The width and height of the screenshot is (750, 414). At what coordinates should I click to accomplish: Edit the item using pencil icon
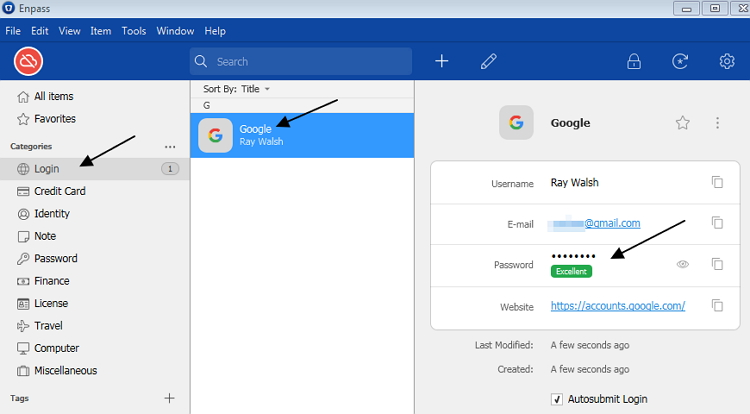488,62
